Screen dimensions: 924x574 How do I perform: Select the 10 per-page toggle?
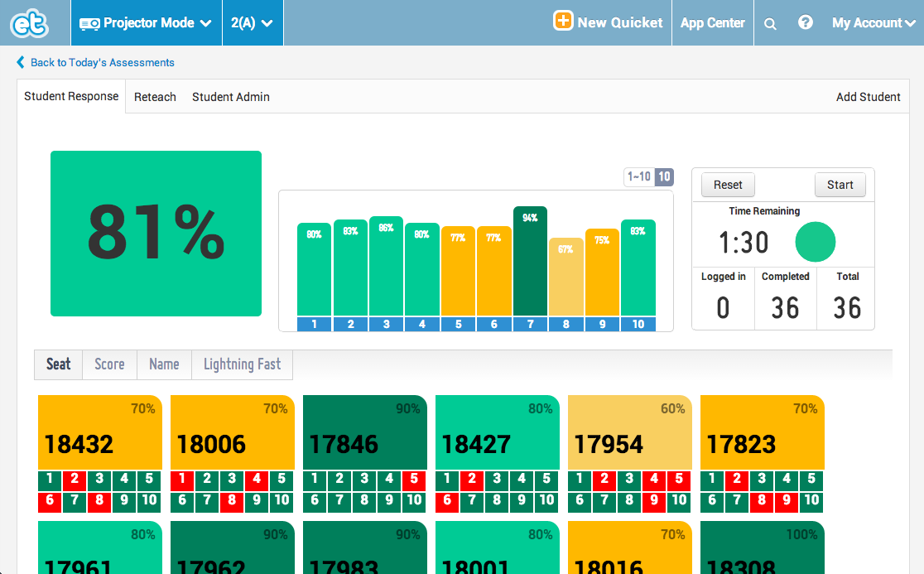click(664, 176)
